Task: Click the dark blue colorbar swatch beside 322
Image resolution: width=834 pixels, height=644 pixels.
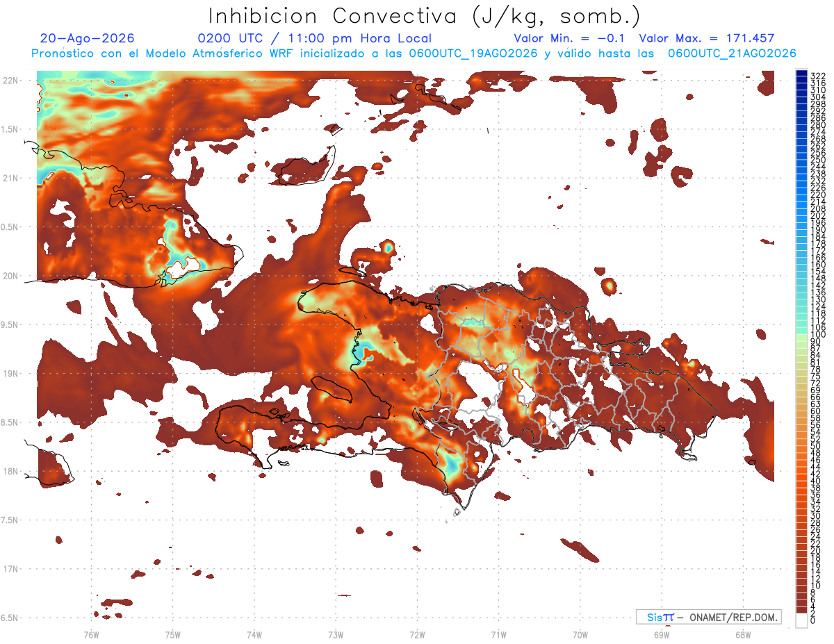Action: 802,74
